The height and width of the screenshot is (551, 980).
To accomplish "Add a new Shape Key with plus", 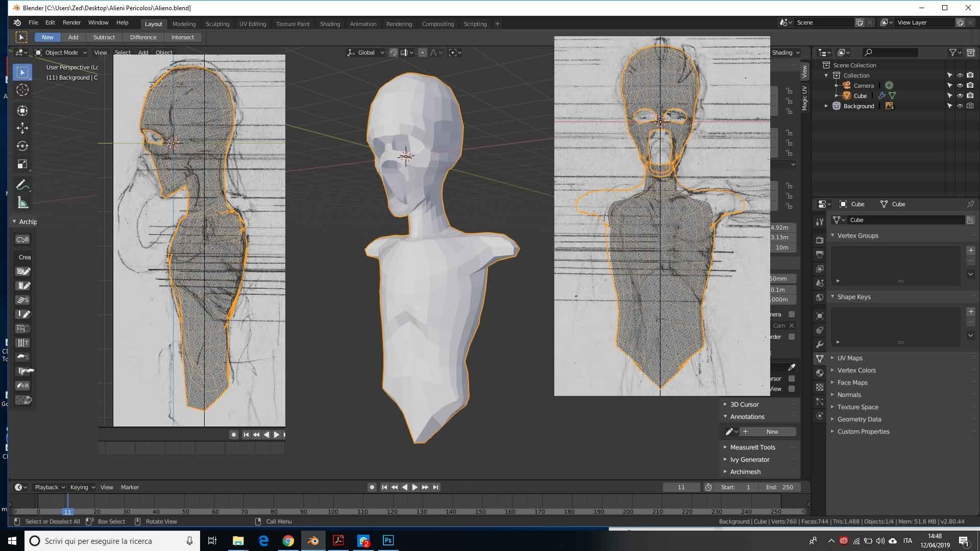I will [x=971, y=312].
